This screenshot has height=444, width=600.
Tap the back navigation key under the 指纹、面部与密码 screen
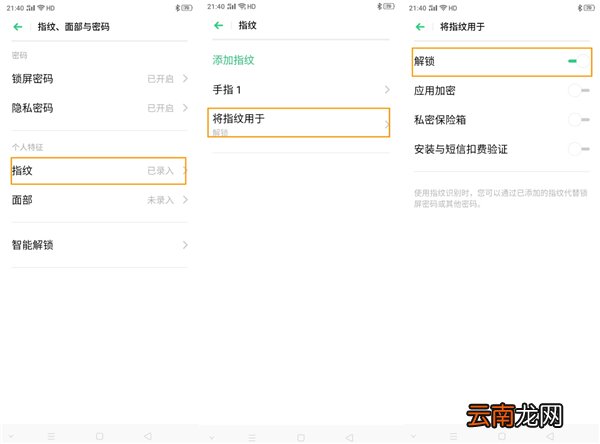pos(148,436)
